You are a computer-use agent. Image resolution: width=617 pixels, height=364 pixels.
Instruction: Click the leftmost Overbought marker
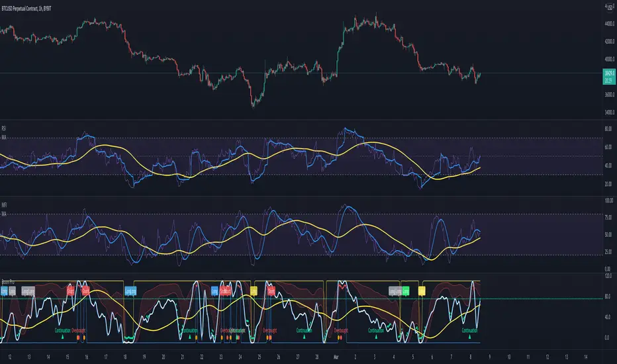(79, 328)
